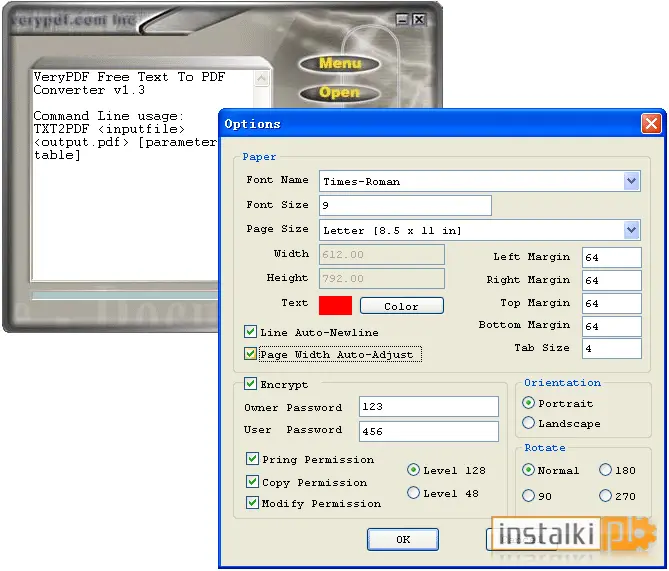This screenshot has height=571, width=669.
Task: Click the Letter page size combo box
Action: 480,230
